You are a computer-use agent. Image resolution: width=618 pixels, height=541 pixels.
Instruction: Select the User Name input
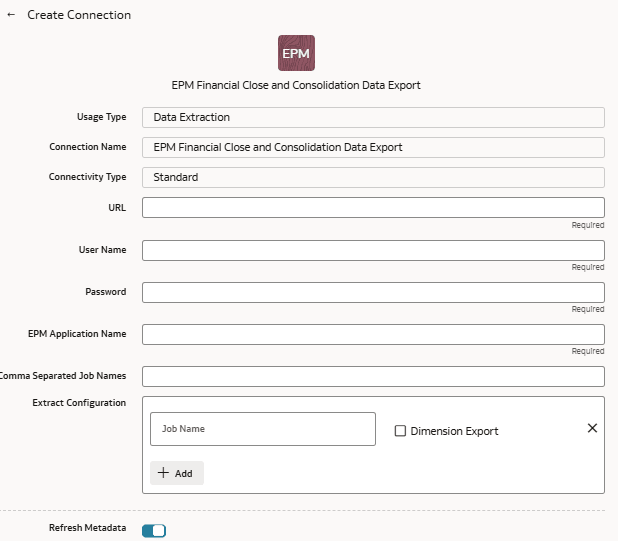373,250
